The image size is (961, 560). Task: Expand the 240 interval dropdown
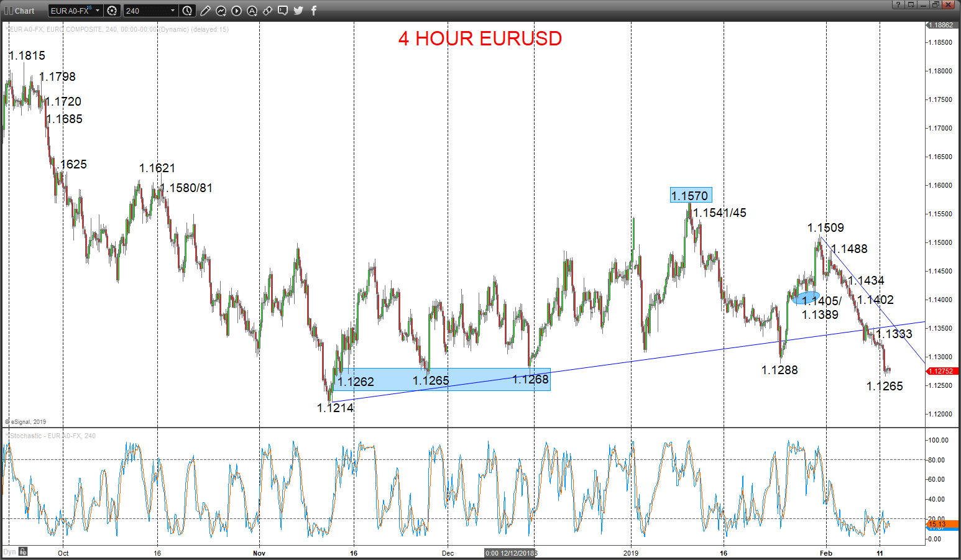coord(173,11)
